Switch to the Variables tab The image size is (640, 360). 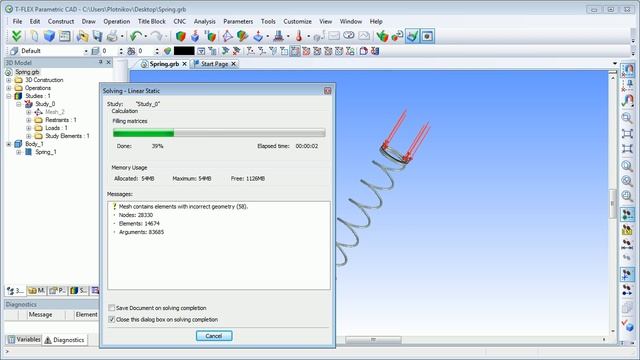pyautogui.click(x=24, y=340)
